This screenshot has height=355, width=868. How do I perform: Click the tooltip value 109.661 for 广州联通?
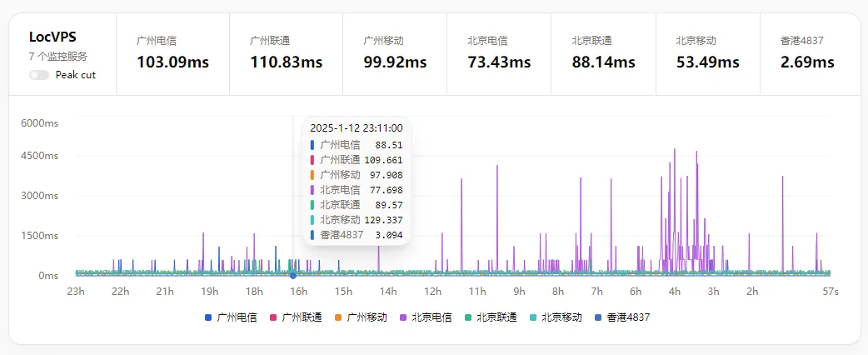point(383,160)
